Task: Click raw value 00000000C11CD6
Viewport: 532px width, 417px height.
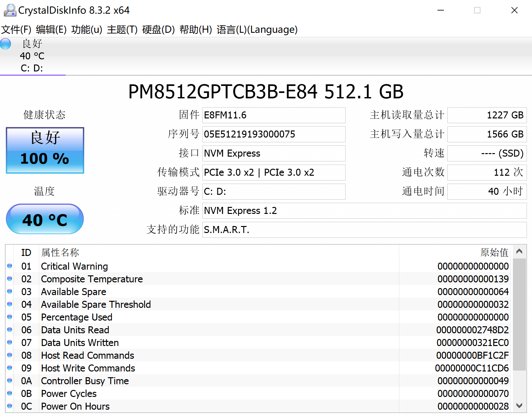Action: [472, 368]
